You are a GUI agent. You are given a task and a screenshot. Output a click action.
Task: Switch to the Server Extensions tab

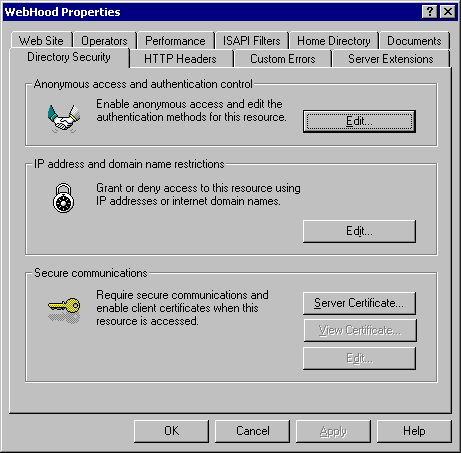[x=391, y=59]
